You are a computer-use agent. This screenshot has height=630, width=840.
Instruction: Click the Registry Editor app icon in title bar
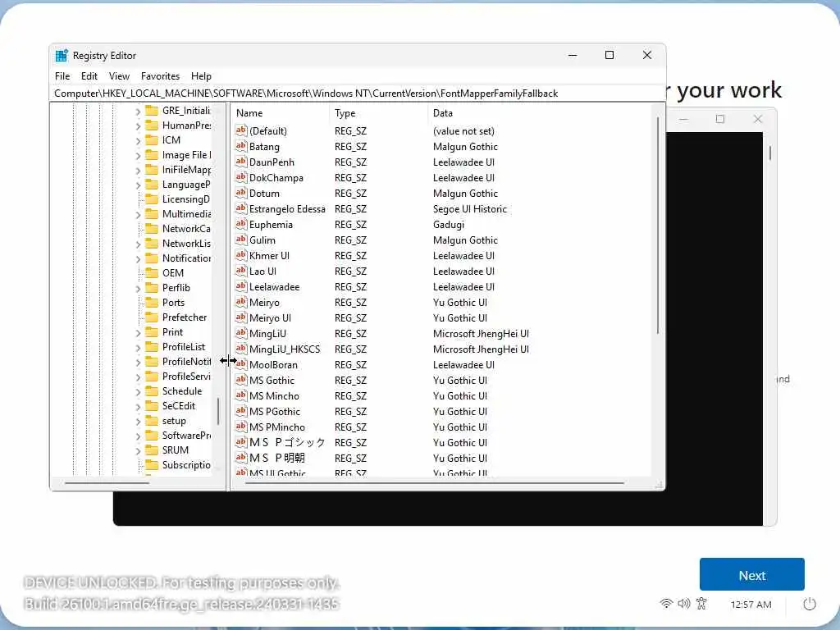coord(62,55)
